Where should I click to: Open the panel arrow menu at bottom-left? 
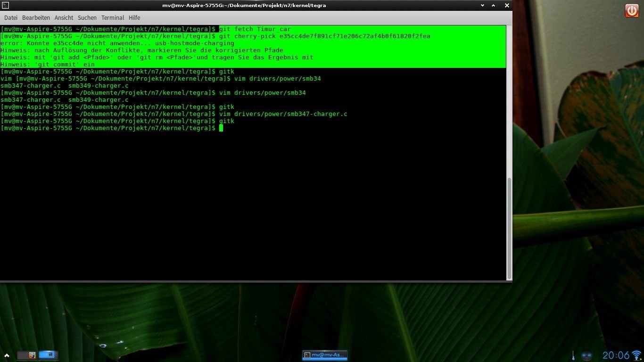click(7, 355)
